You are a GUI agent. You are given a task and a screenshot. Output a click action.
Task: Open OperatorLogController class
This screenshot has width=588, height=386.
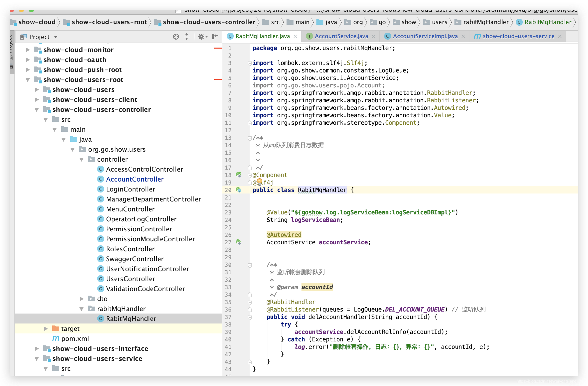[x=141, y=219]
